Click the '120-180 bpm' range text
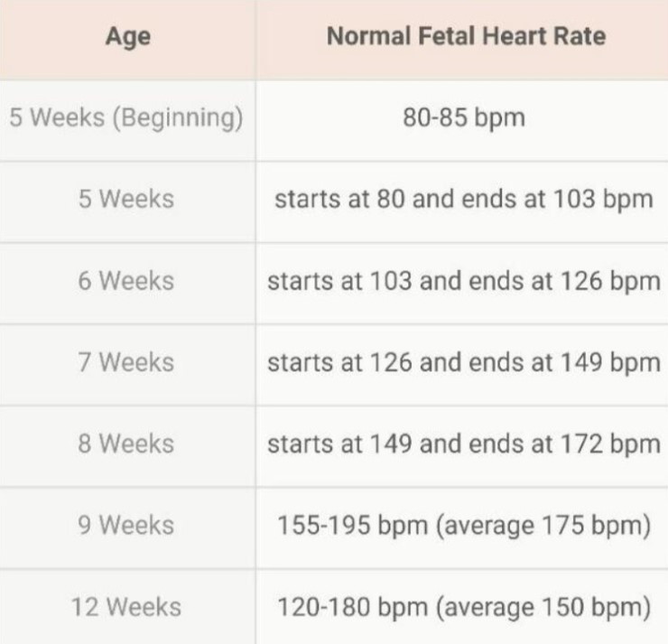Image resolution: width=668 pixels, height=644 pixels. point(353,606)
